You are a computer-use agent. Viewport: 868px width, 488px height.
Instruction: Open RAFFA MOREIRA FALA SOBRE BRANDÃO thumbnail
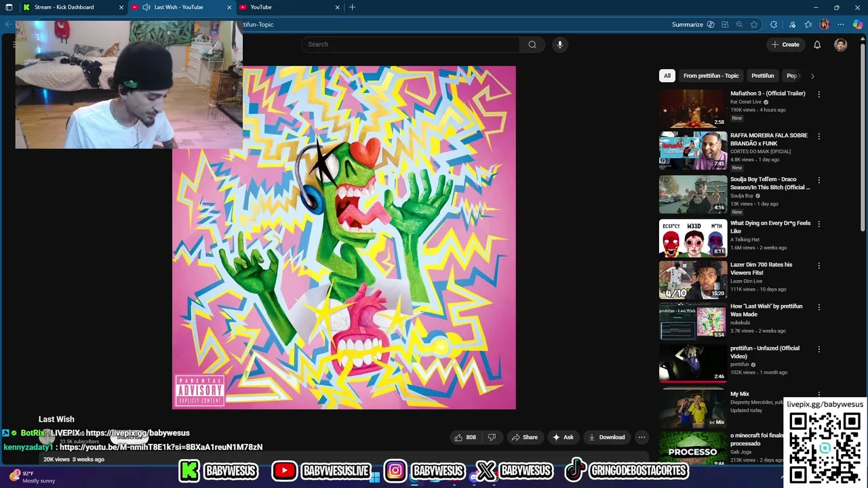tap(693, 150)
